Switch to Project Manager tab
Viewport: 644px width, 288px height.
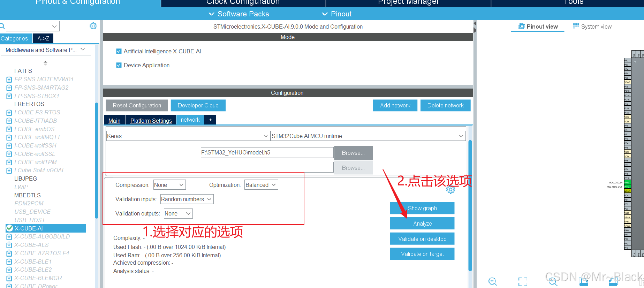click(408, 3)
